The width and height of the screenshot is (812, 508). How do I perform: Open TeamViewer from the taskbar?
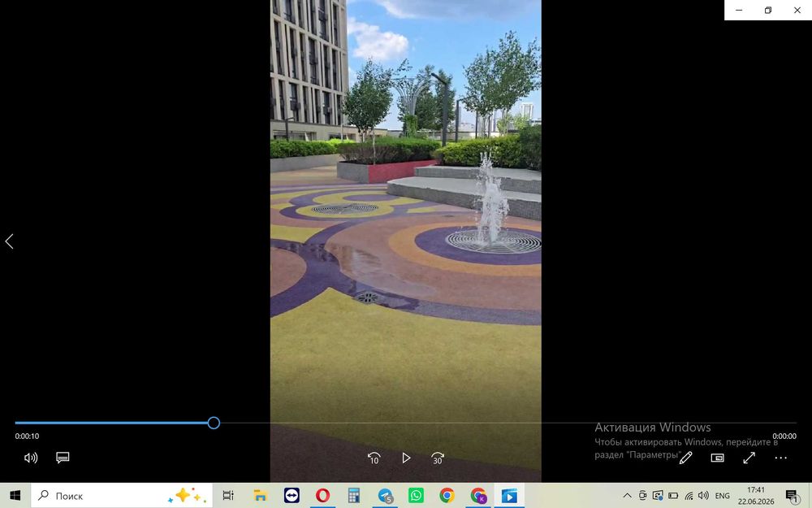(x=292, y=496)
